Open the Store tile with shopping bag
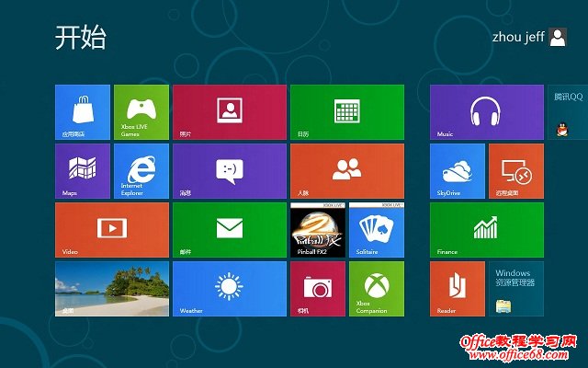588x368 pixels. [x=83, y=112]
